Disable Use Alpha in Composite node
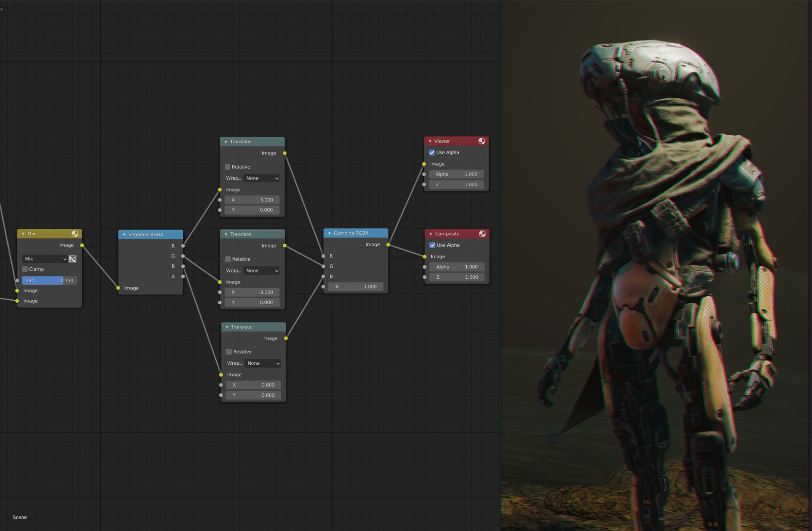The width and height of the screenshot is (812, 531). [433, 245]
